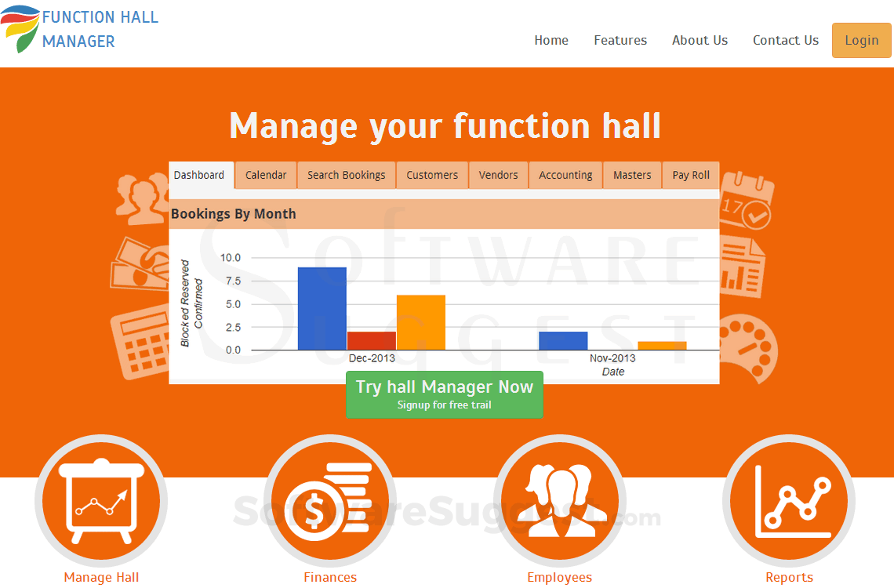The image size is (894, 588).
Task: Open the About Us page
Action: tap(700, 41)
